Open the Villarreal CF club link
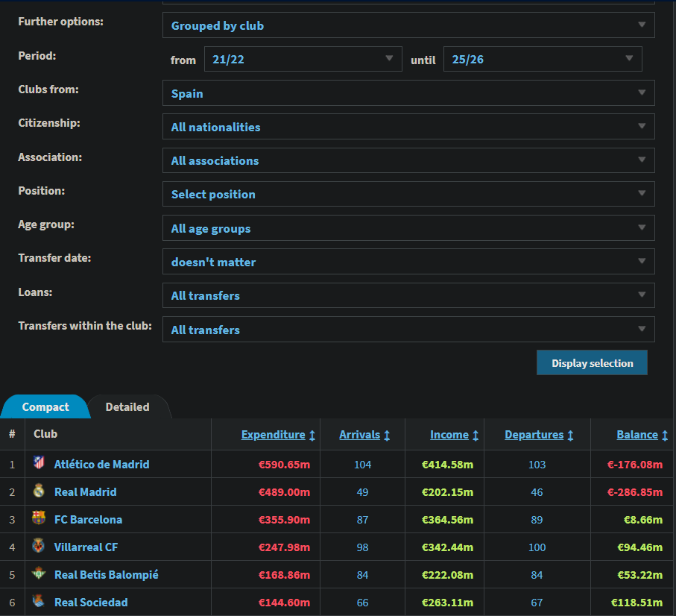The image size is (676, 616). 86,547
